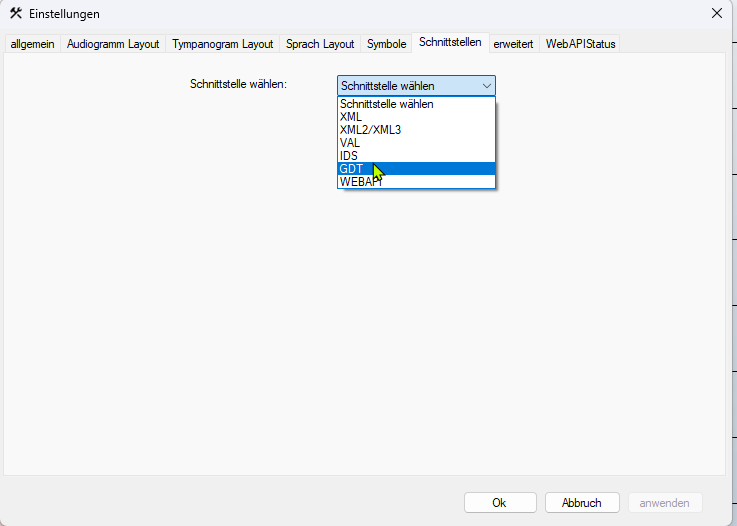Open the Symbole tab

click(386, 44)
